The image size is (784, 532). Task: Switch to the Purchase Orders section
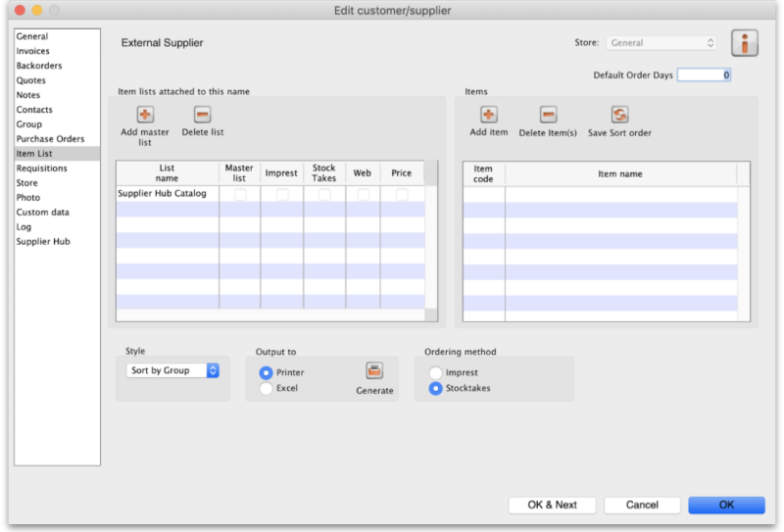50,139
